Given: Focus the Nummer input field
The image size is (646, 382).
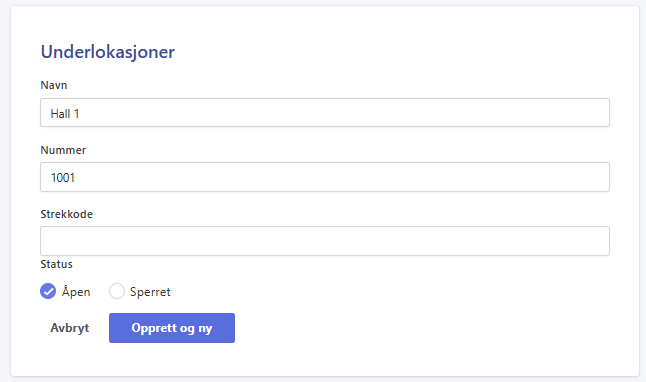Looking at the screenshot, I should pos(325,177).
